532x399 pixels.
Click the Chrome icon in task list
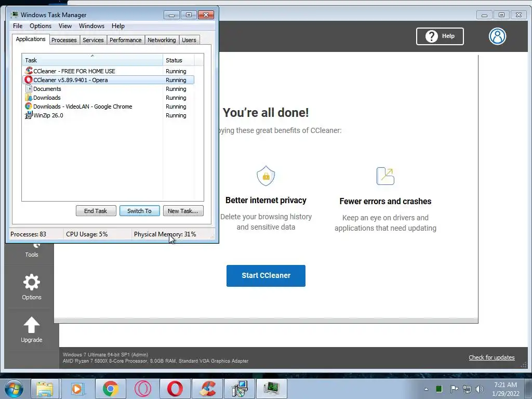[29, 106]
